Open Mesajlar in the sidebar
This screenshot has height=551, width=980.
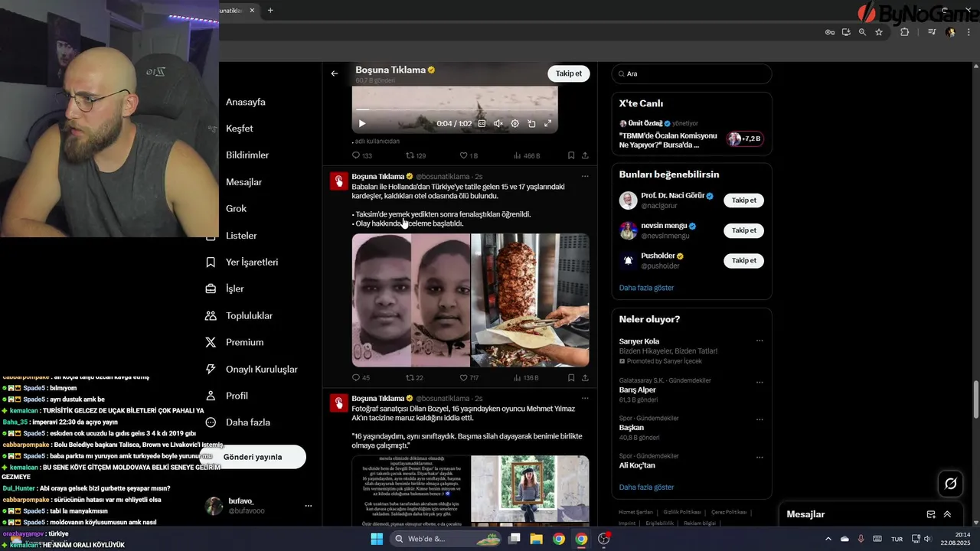[x=243, y=182]
